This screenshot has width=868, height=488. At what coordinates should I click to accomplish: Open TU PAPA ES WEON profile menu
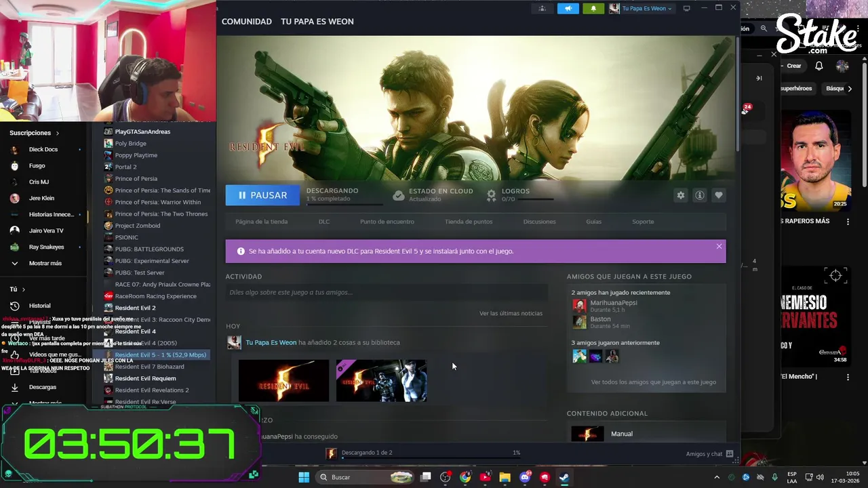(317, 22)
